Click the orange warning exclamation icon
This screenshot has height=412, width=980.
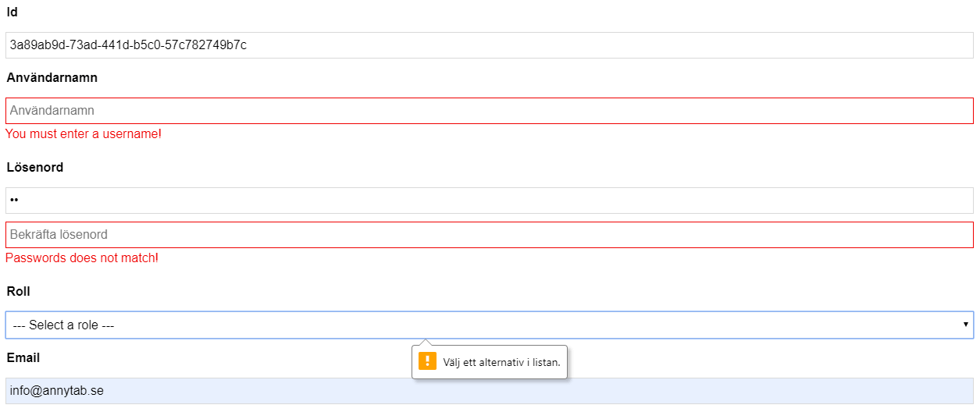coord(427,360)
